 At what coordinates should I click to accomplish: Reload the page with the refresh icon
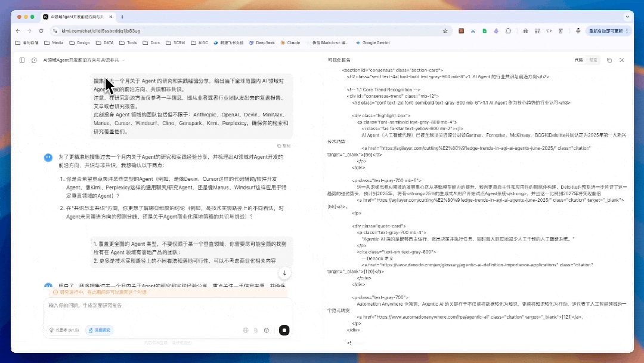tap(41, 31)
